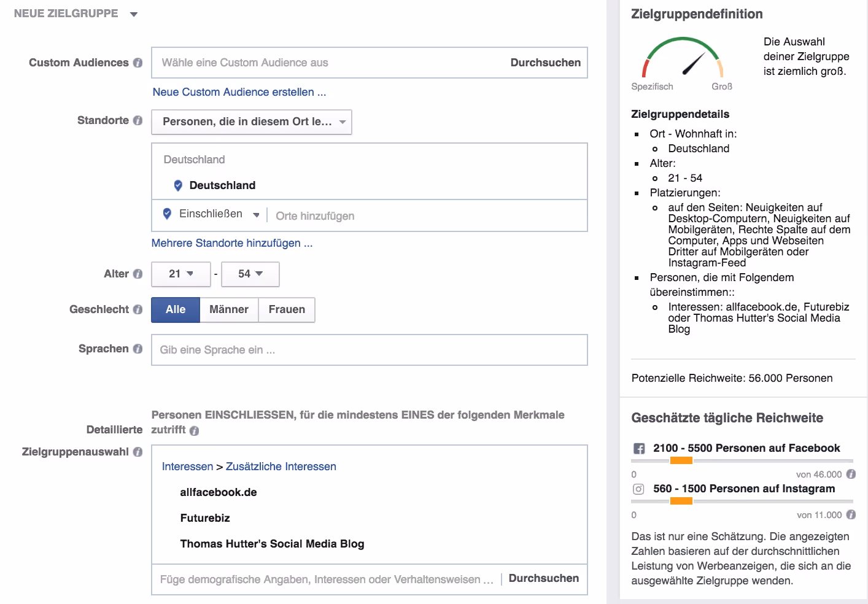Click 'Geschätzte tägliche Reichweite' heading
This screenshot has width=868, height=604.
point(727,418)
